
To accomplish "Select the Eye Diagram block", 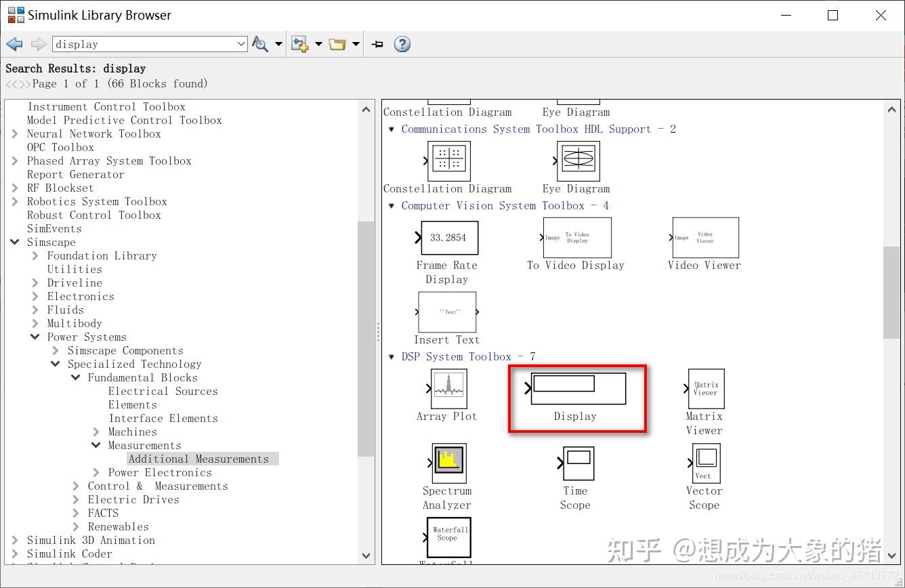I will tap(575, 161).
